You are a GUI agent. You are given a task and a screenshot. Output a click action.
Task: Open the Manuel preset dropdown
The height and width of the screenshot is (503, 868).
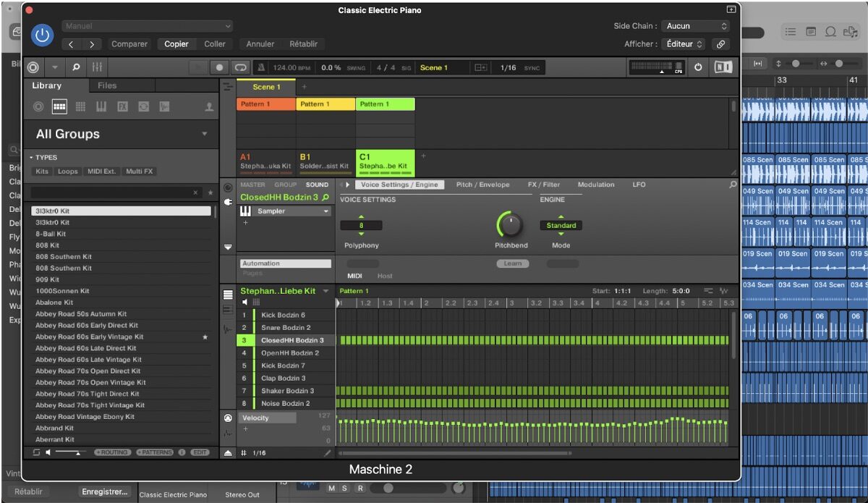click(148, 26)
